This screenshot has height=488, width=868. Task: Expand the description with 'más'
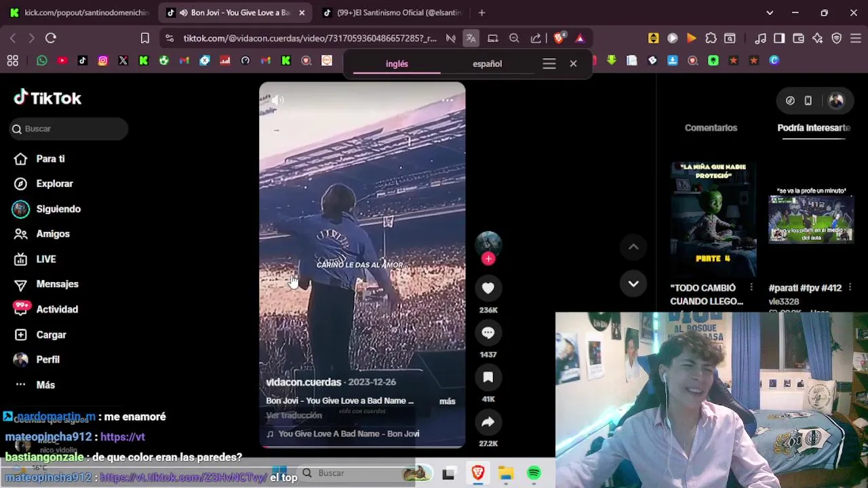pyautogui.click(x=448, y=401)
